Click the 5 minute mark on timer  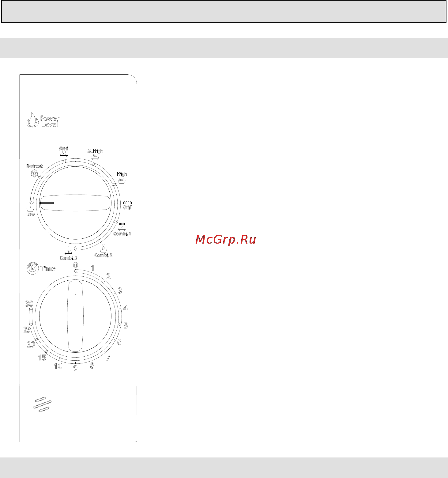(126, 325)
